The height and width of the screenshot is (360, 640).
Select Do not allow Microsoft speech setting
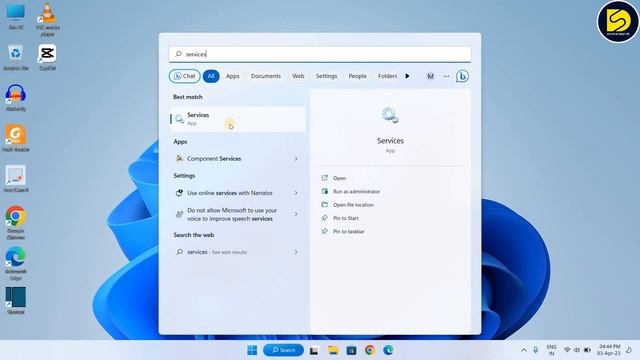231,215
